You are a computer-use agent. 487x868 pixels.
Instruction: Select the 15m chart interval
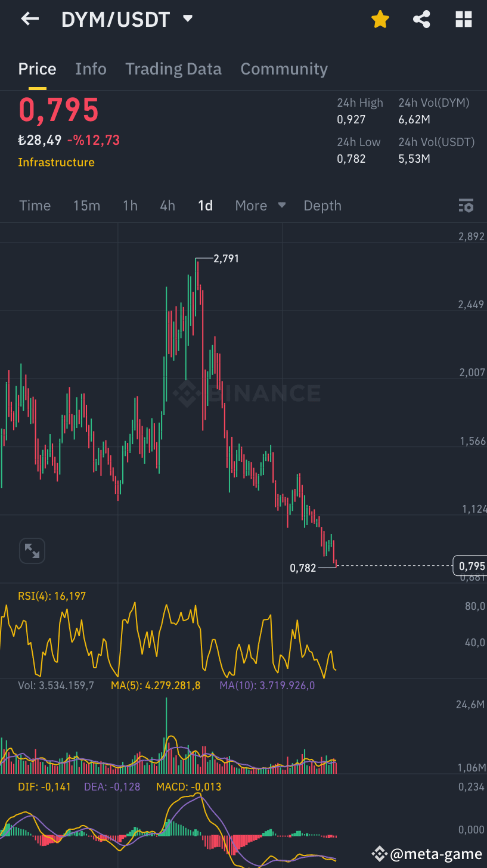[x=86, y=206]
